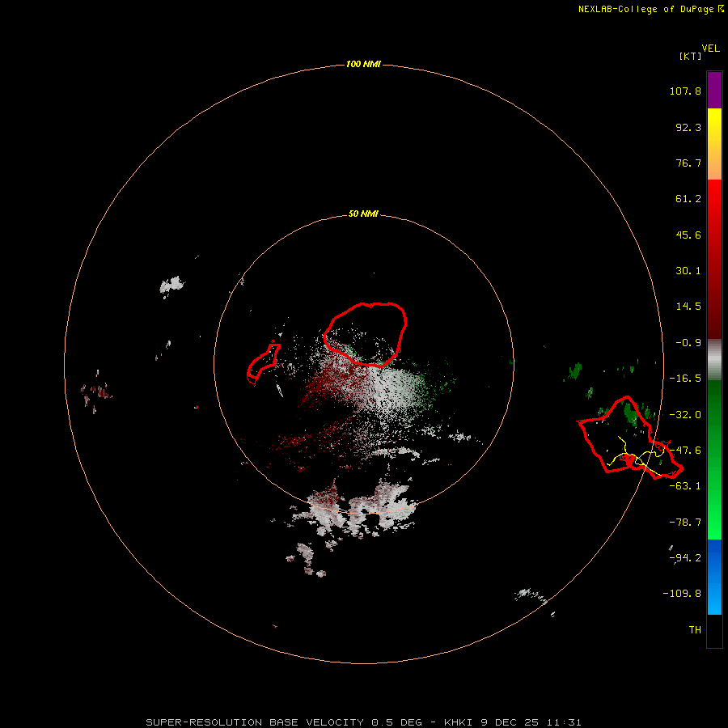728x728 pixels.
Task: Select the -16.5 legend value
Action: (x=685, y=379)
